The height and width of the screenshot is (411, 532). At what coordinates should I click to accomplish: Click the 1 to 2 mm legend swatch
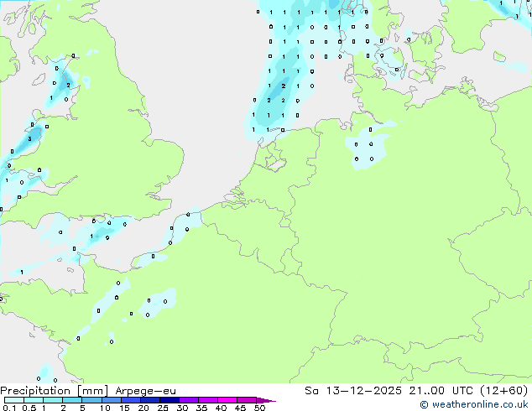point(53,400)
